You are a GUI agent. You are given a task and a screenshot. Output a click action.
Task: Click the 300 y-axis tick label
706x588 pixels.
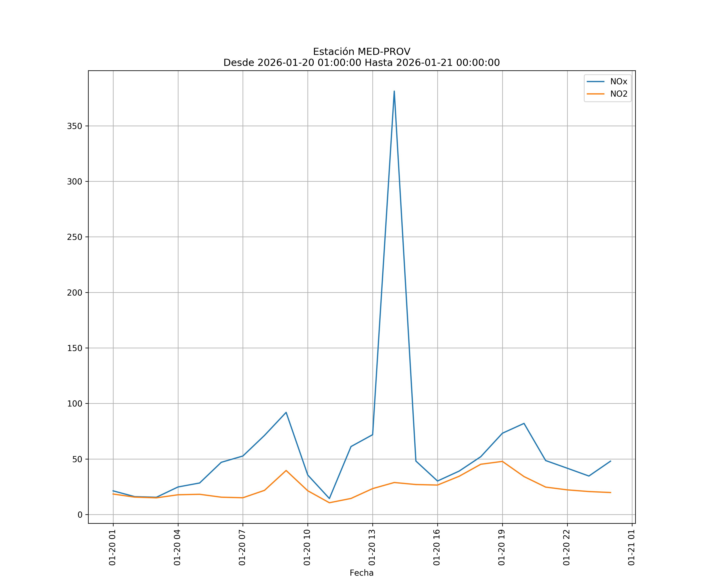point(74,182)
